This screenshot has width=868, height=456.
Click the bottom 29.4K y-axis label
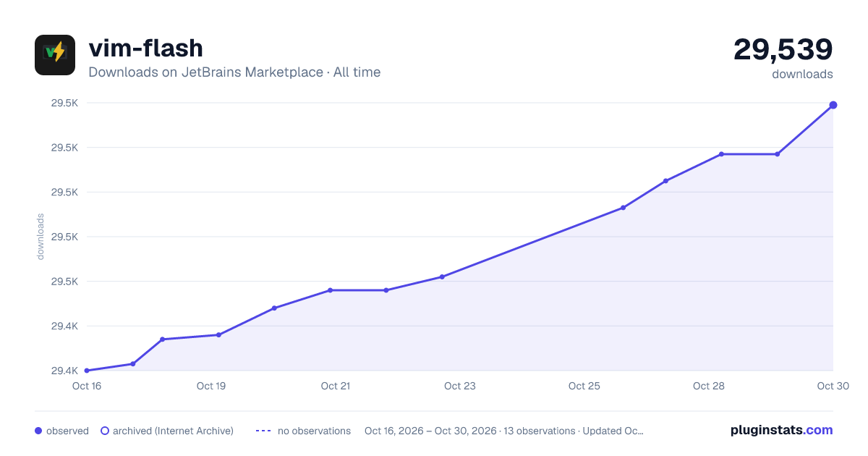click(x=64, y=371)
